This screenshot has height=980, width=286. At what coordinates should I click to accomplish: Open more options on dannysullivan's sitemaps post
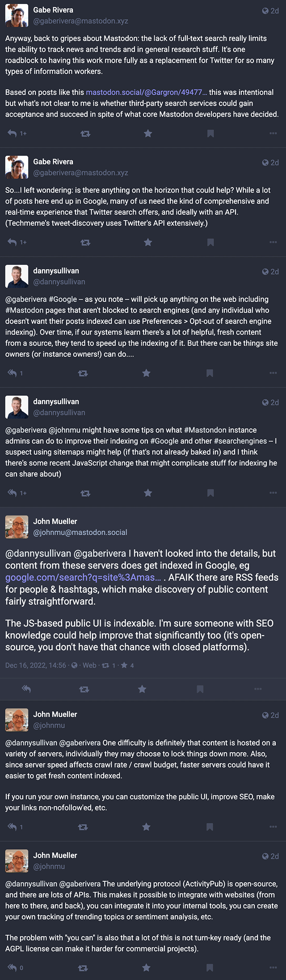273,493
